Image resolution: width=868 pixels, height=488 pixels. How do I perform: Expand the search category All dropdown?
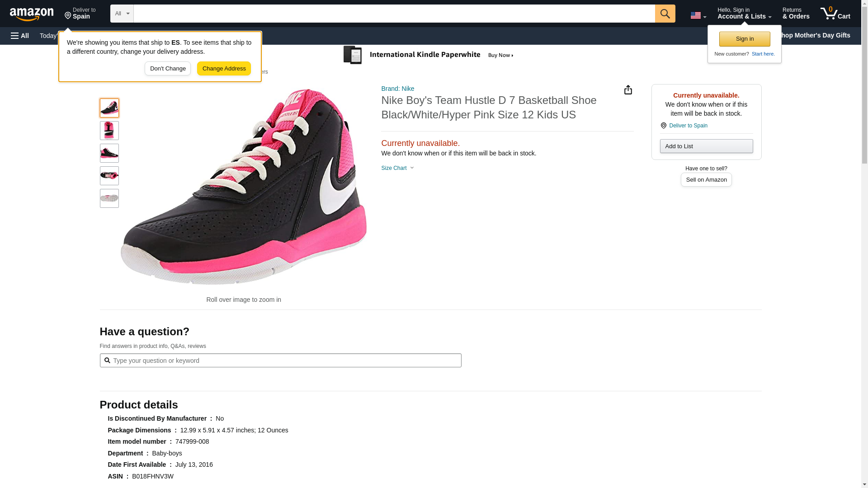(122, 14)
